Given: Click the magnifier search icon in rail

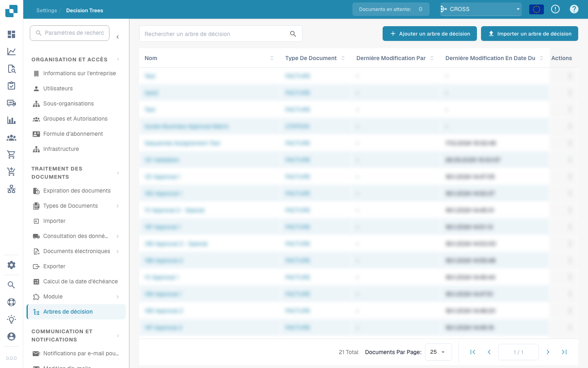Looking at the screenshot, I should click(x=11, y=285).
